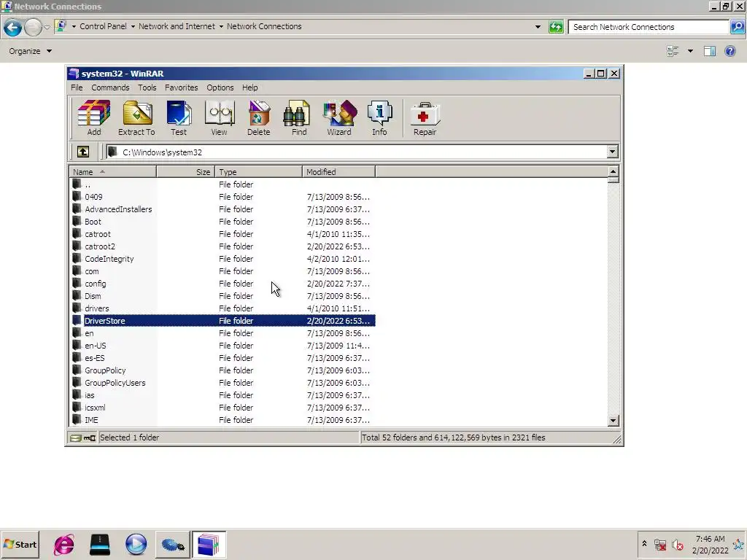The height and width of the screenshot is (560, 747).
Task: Open the Help menu in WinRAR
Action: pos(249,87)
